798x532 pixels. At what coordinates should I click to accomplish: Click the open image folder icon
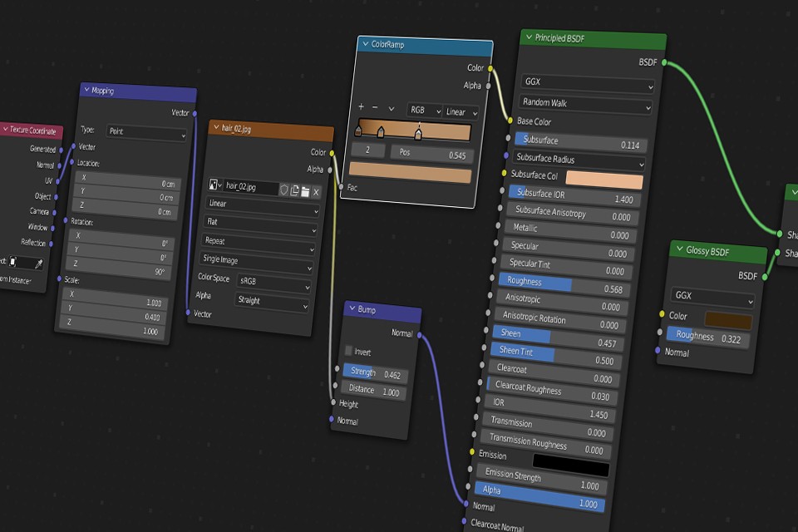(x=305, y=192)
